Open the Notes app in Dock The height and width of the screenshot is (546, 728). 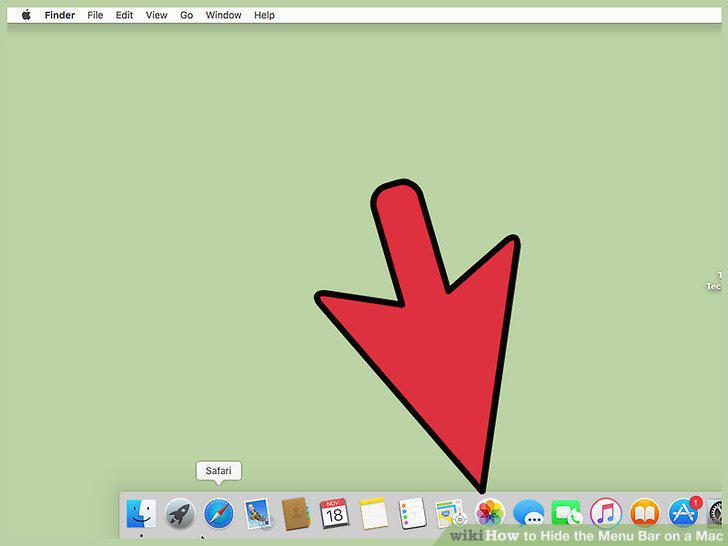tap(373, 514)
